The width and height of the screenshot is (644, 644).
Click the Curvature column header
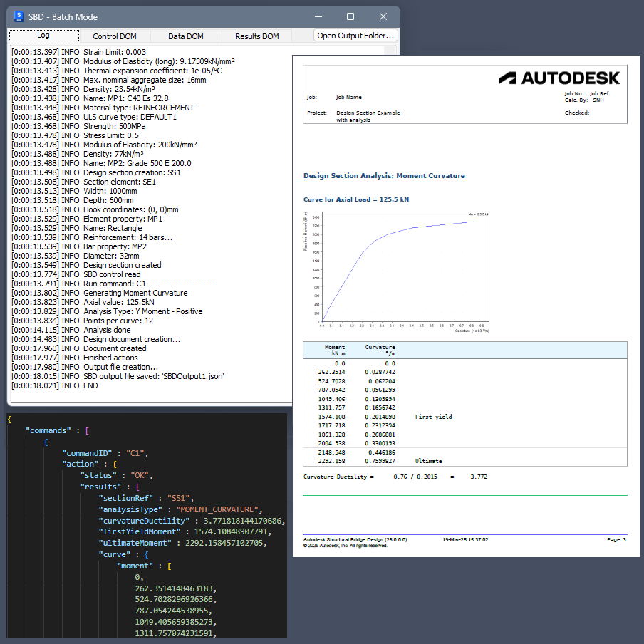pos(380,350)
